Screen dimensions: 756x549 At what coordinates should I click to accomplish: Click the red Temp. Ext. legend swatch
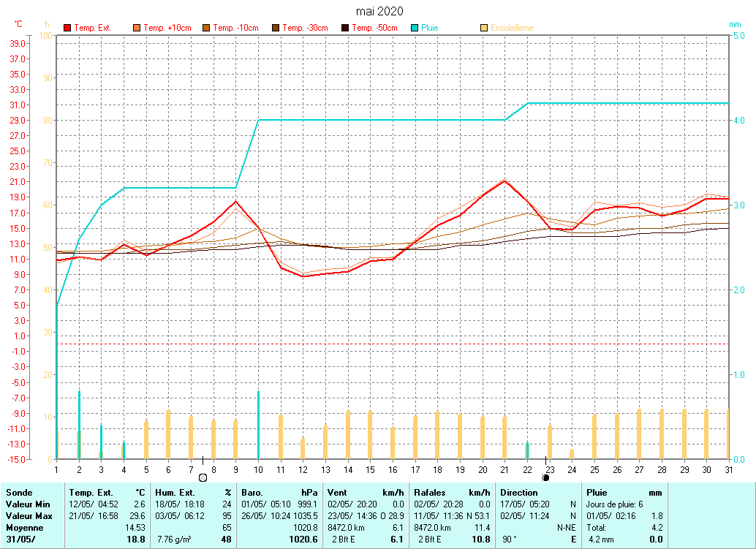[68, 28]
